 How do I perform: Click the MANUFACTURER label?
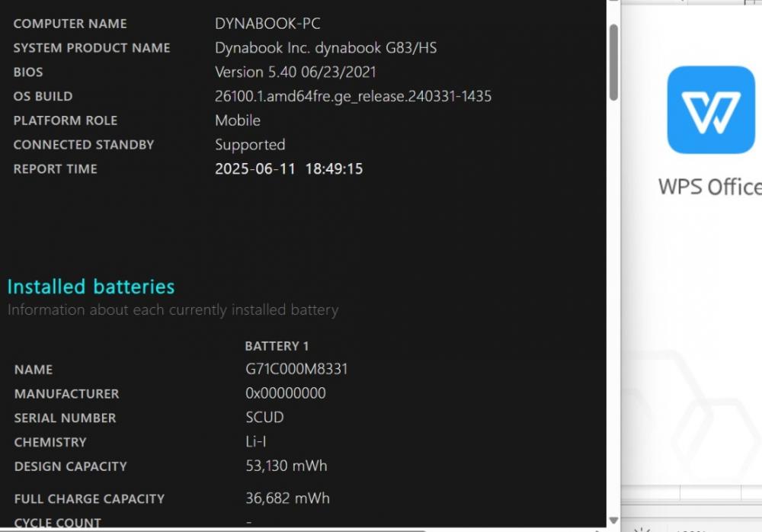(x=66, y=394)
